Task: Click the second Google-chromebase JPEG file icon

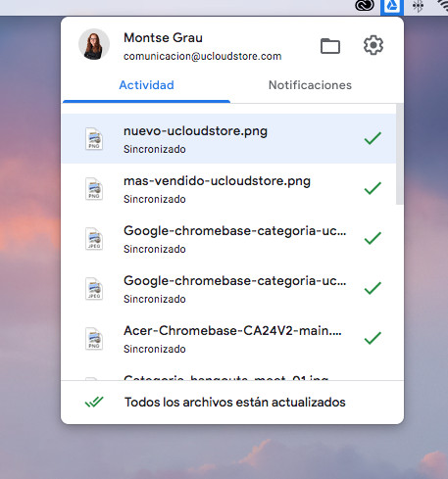Action: [x=94, y=289]
